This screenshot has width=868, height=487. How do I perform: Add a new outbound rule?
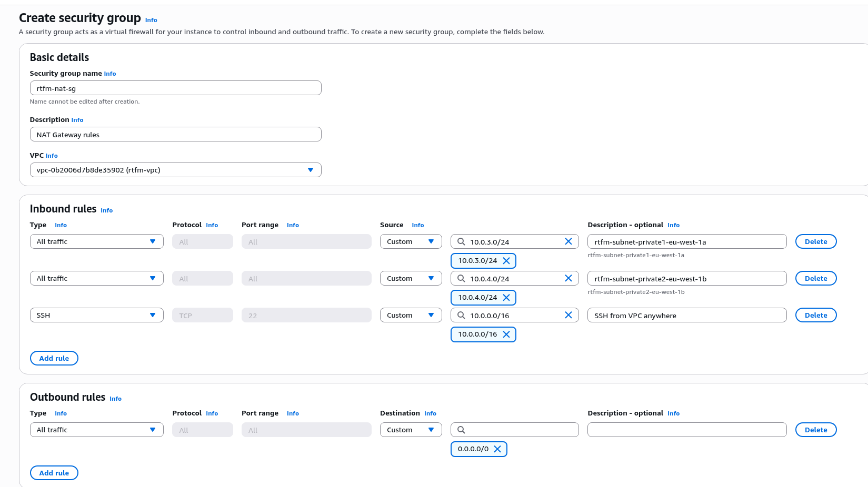point(54,473)
